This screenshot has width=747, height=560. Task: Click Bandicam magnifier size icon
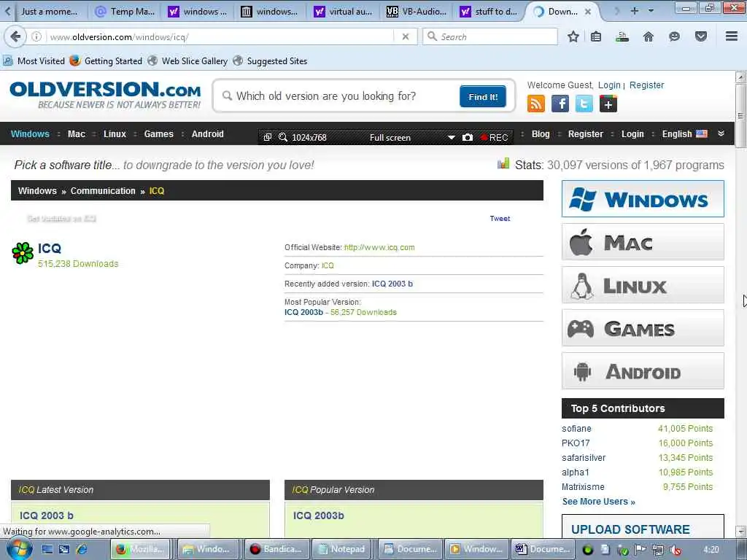click(283, 137)
